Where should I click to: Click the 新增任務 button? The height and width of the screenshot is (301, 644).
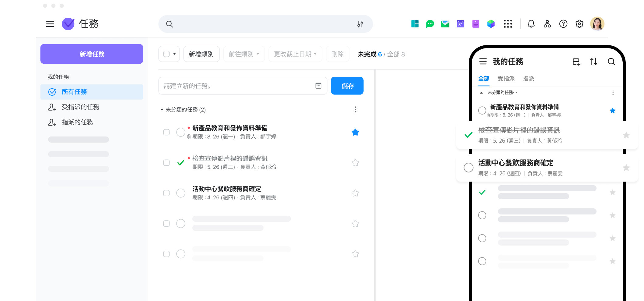(92, 54)
